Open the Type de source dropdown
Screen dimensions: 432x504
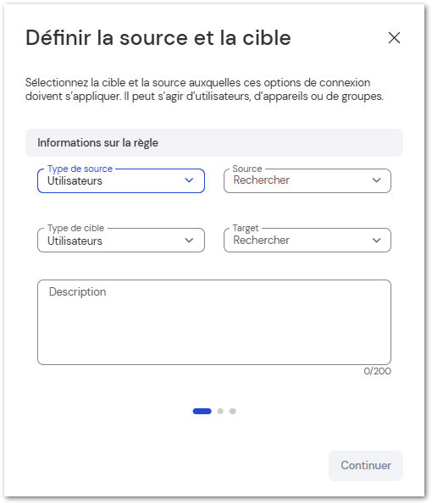(x=121, y=180)
